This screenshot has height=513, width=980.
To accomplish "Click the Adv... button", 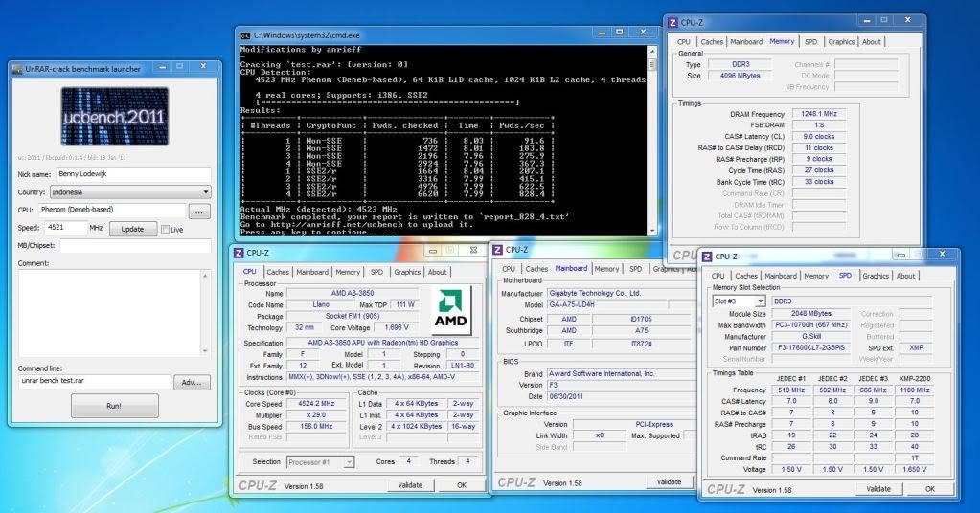I will [x=192, y=383].
